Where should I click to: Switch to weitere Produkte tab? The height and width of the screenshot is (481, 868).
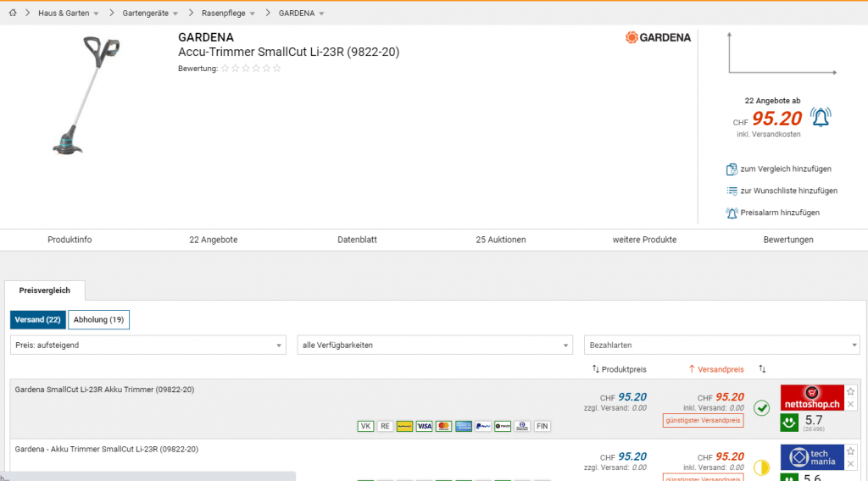coord(644,240)
